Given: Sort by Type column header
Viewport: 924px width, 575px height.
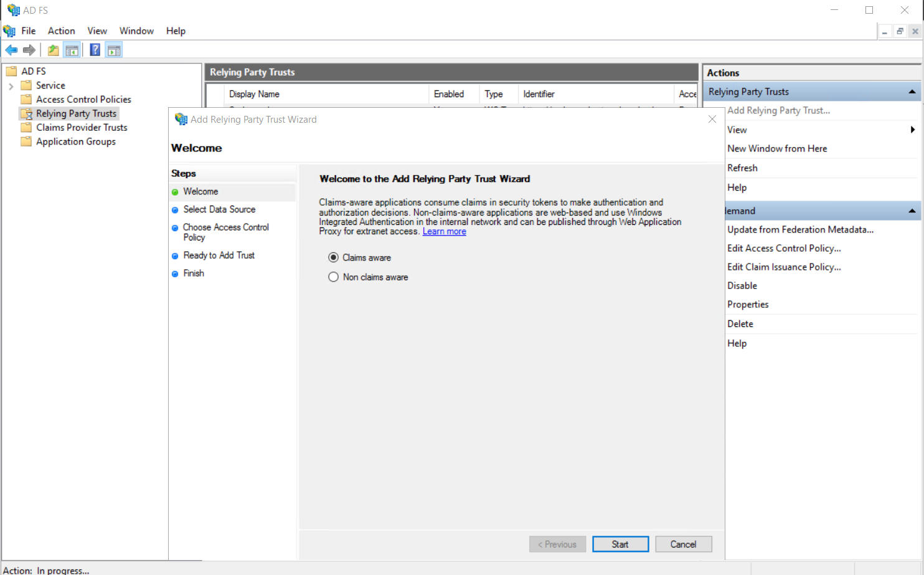Looking at the screenshot, I should click(x=499, y=94).
